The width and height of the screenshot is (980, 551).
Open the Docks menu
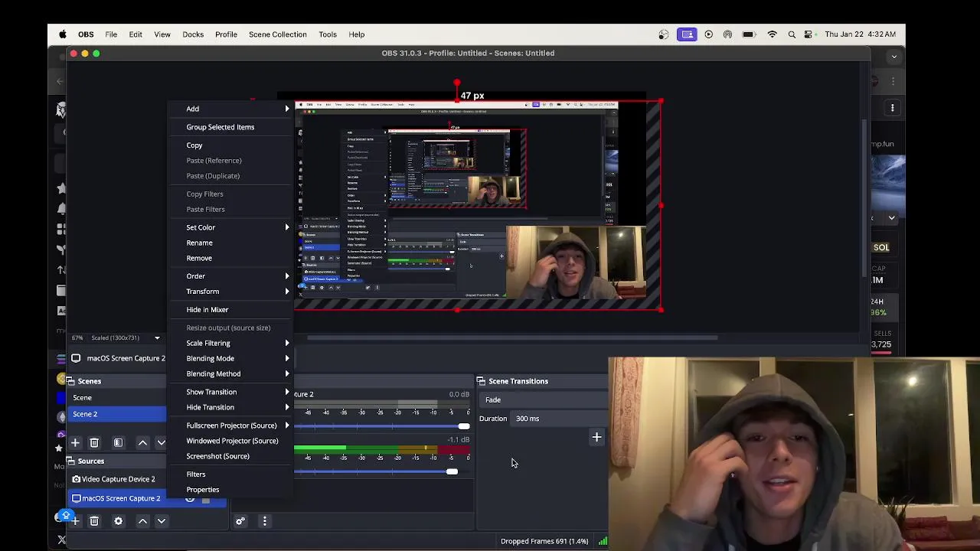click(193, 34)
